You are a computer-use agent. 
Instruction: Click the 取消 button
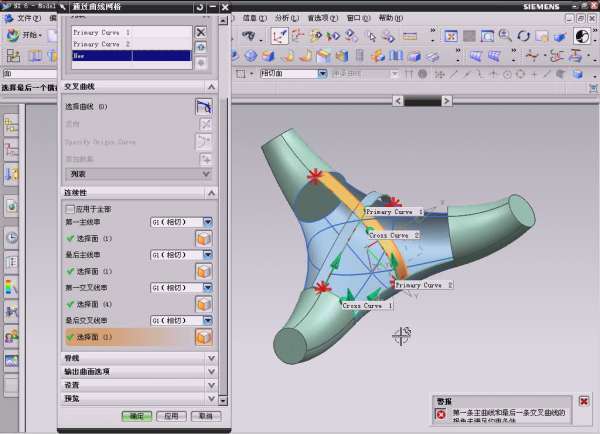tap(204, 415)
